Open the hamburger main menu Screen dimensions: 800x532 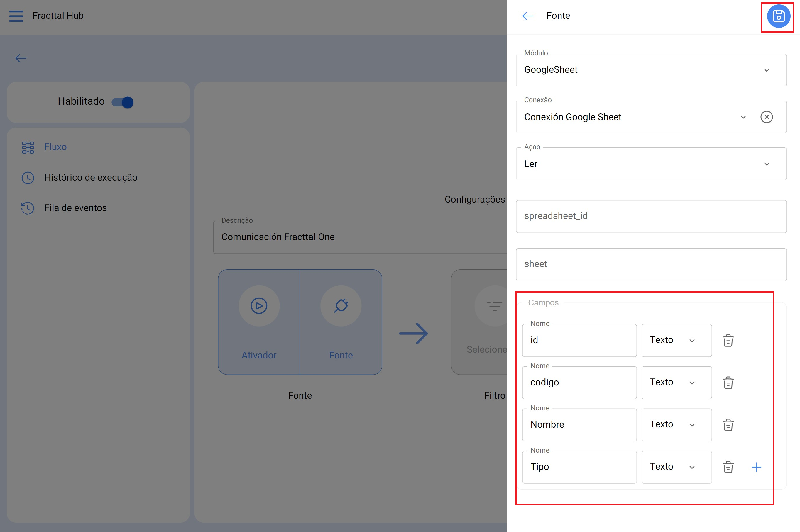pos(16,16)
